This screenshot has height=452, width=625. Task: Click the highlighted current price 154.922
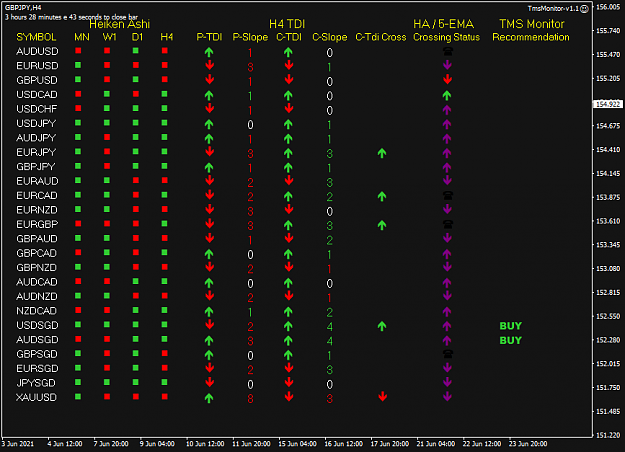(x=608, y=104)
